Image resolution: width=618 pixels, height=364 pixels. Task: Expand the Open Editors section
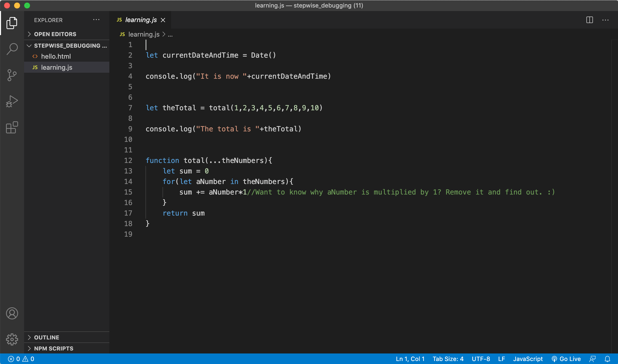[x=67, y=34]
